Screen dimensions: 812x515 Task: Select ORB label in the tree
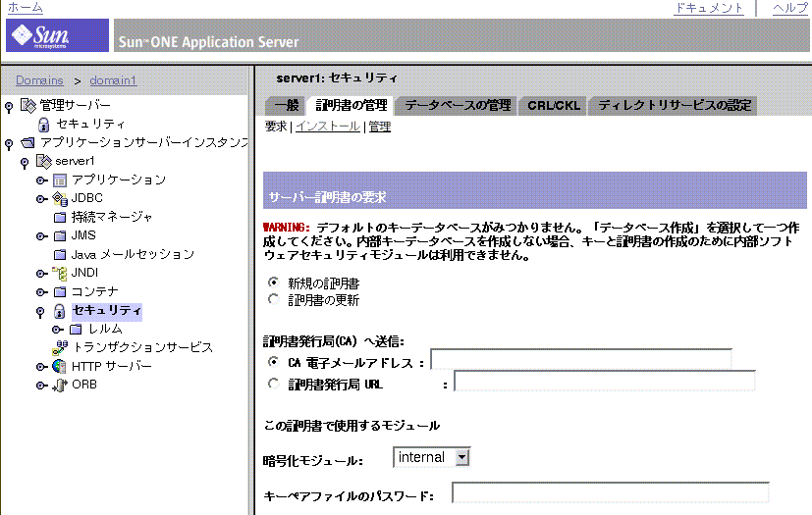click(84, 385)
